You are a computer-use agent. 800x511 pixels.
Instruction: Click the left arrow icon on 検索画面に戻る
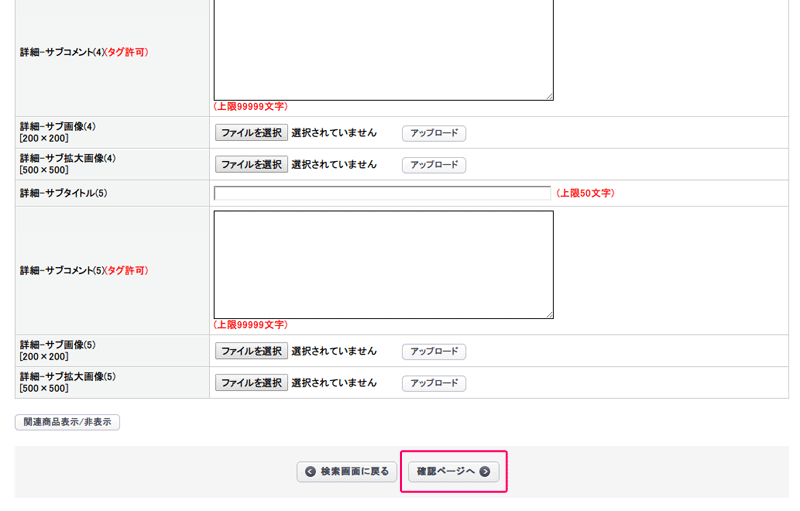tap(310, 472)
